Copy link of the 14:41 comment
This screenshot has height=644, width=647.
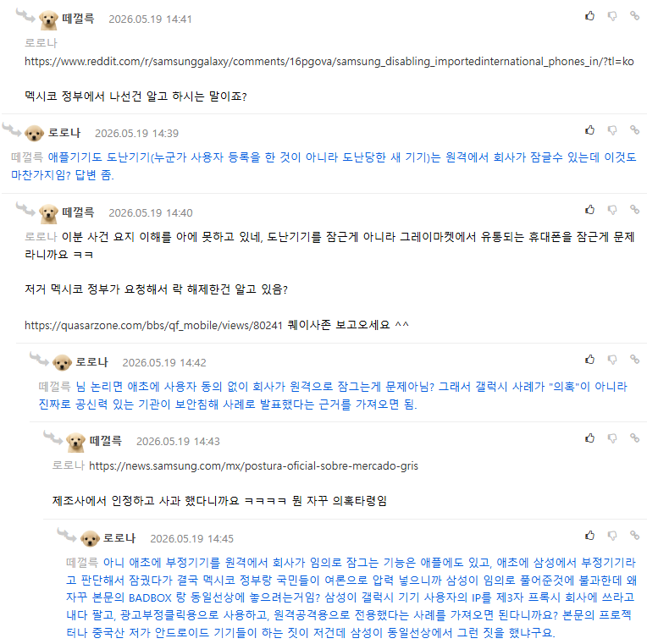634,16
